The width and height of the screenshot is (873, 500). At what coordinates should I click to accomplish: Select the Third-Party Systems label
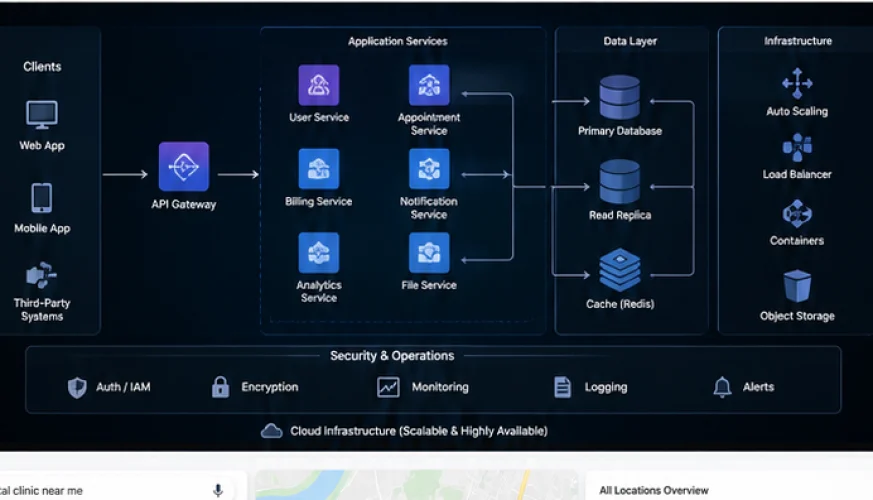[42, 310]
